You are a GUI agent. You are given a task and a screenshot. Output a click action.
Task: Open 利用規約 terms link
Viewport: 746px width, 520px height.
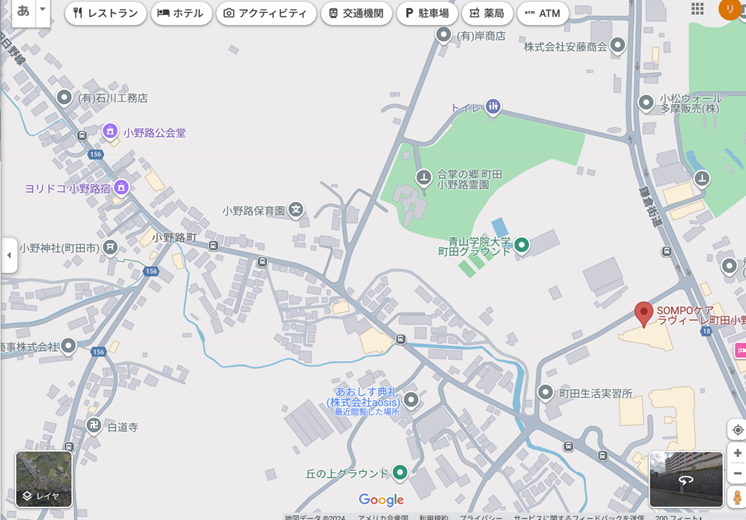[434, 517]
